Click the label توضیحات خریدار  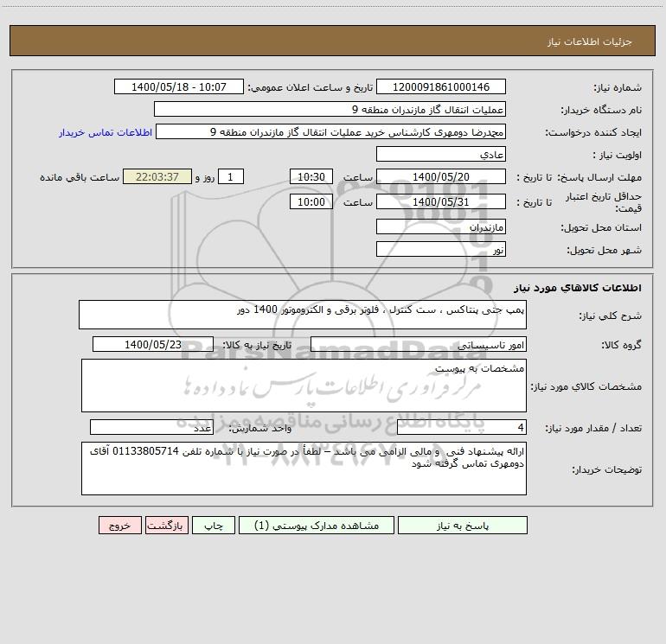[607, 469]
